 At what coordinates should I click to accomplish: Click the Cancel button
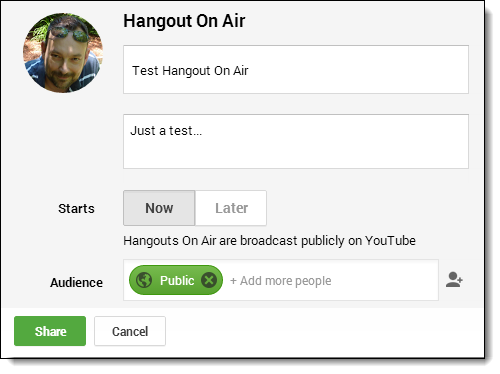[130, 331]
